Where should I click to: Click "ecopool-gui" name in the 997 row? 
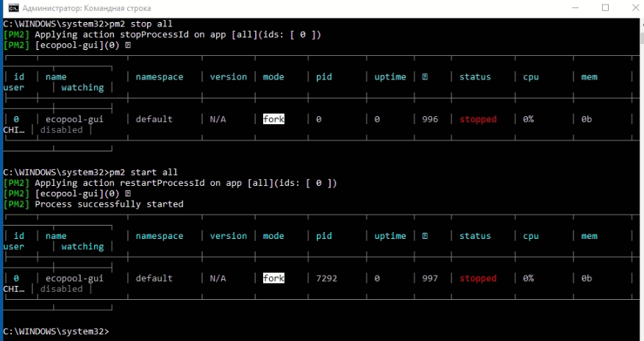click(74, 279)
